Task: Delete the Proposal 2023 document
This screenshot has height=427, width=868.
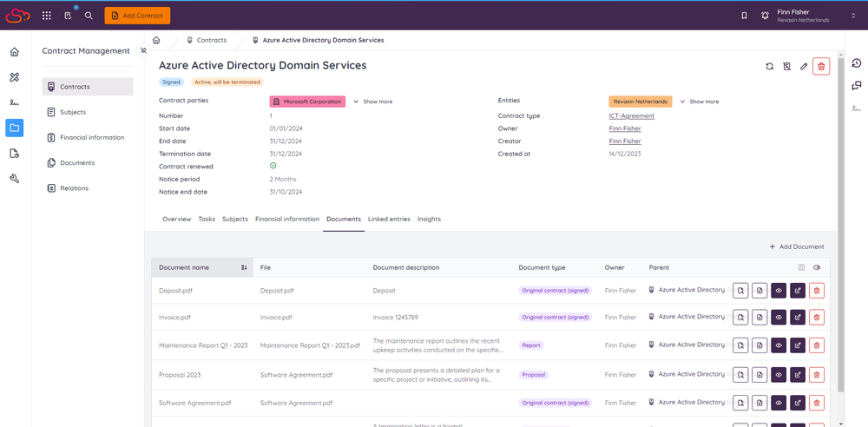Action: click(817, 374)
